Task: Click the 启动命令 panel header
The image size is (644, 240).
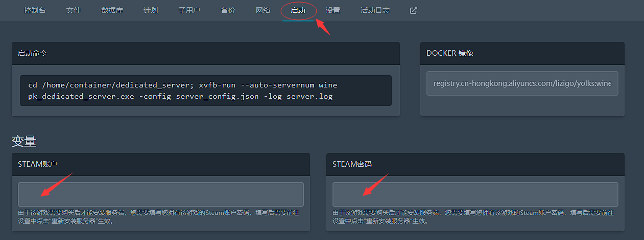Action: click(x=206, y=53)
